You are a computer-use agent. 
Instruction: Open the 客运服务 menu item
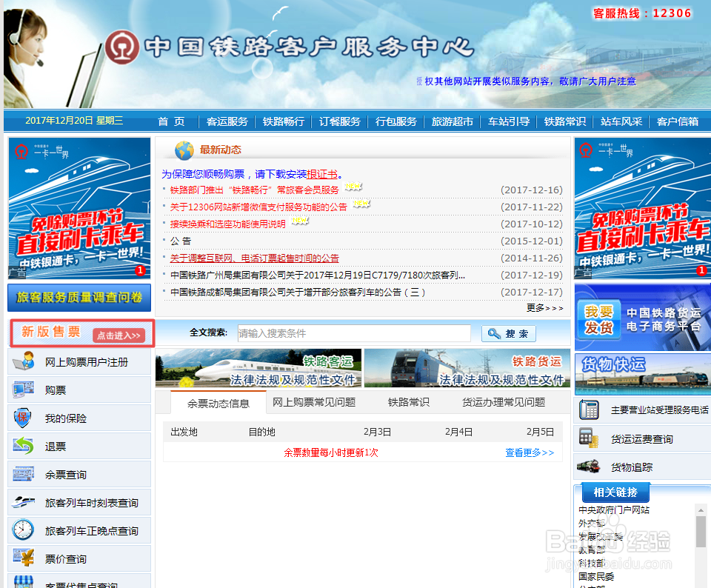[x=227, y=121]
